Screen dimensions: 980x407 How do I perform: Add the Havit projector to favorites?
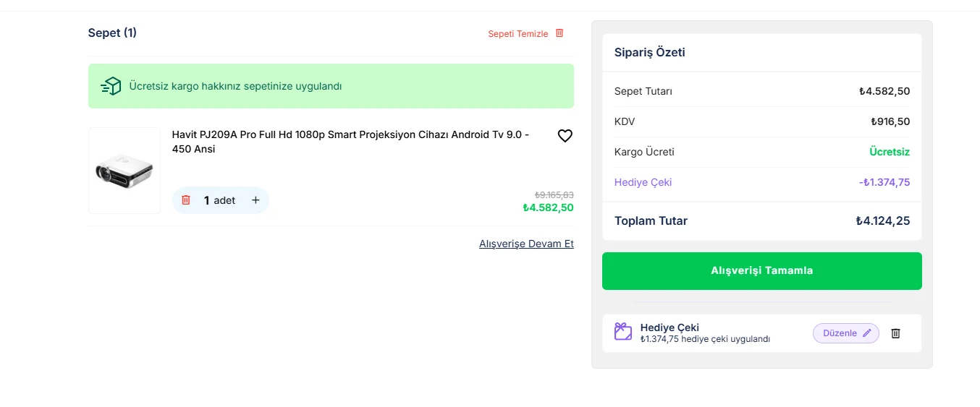tap(565, 136)
